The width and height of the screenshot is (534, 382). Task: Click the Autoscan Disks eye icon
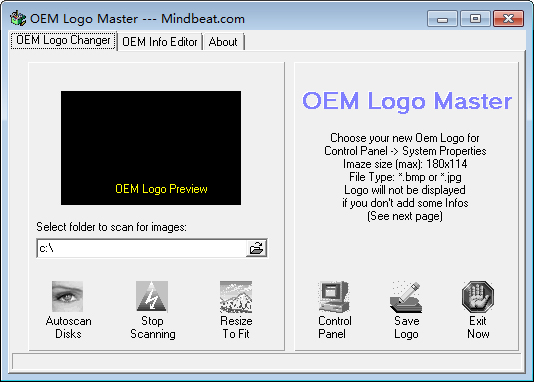click(x=67, y=296)
